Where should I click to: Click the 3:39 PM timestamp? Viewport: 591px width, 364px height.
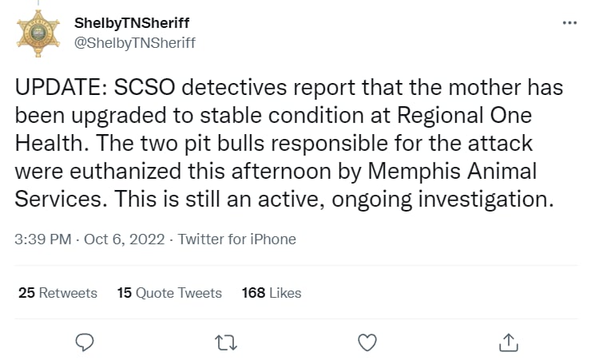pos(43,239)
